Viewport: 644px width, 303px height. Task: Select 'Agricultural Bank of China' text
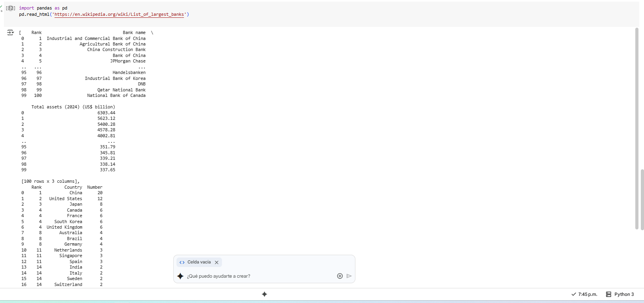coord(112,44)
